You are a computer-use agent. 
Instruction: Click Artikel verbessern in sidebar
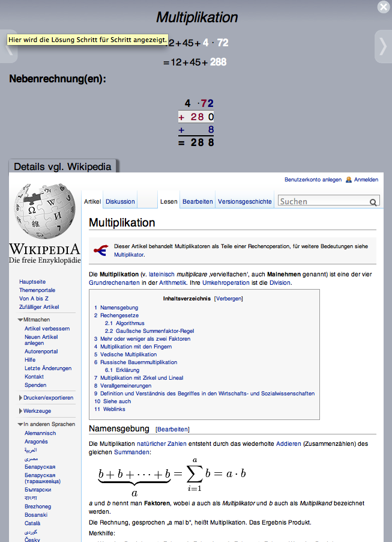[47, 329]
